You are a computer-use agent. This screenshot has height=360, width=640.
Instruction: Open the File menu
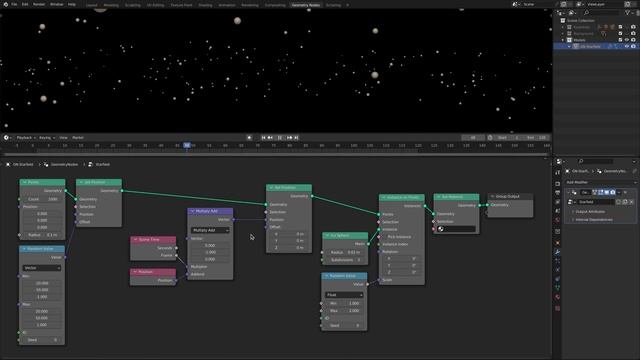pyautogui.click(x=14, y=4)
